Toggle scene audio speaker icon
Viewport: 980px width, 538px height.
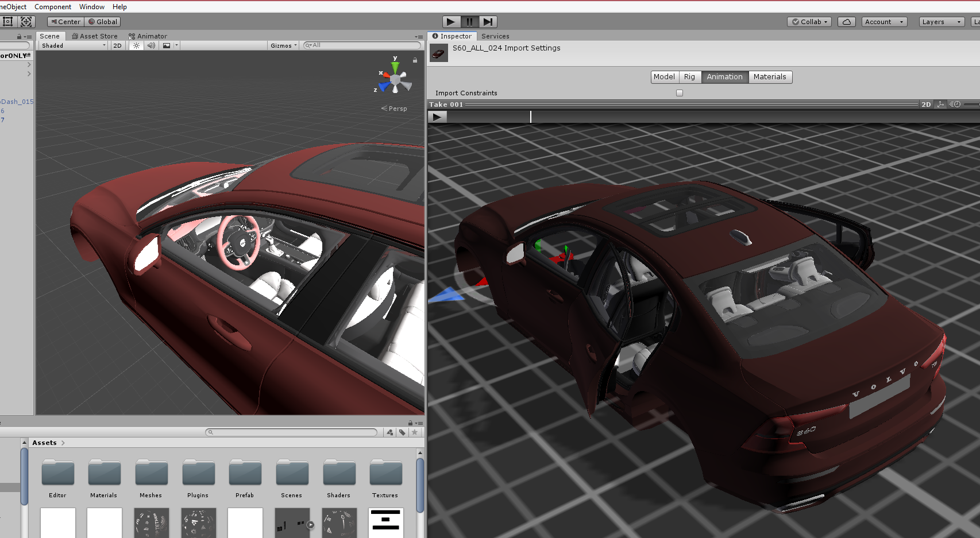pos(151,45)
